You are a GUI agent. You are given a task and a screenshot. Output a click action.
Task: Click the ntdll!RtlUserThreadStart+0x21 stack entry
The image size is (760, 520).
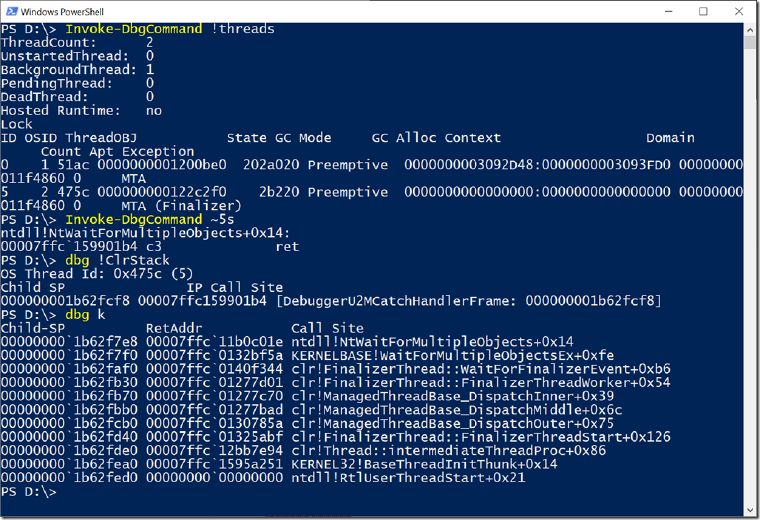(408, 478)
